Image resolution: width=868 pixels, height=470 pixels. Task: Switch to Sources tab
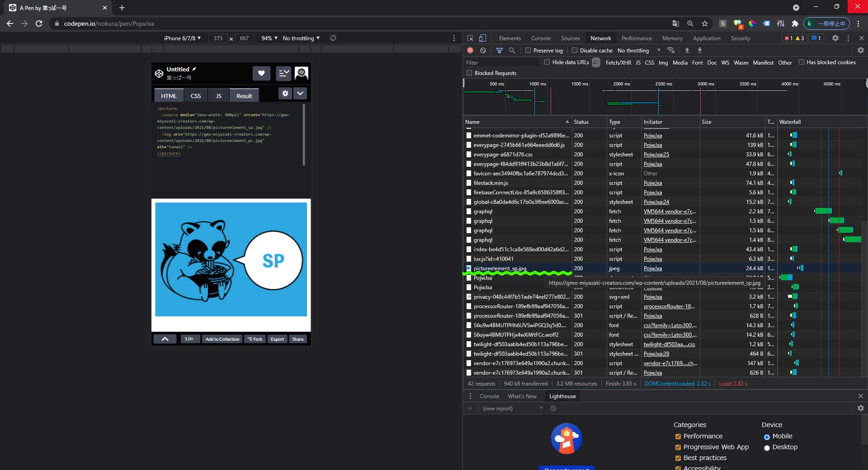click(570, 38)
